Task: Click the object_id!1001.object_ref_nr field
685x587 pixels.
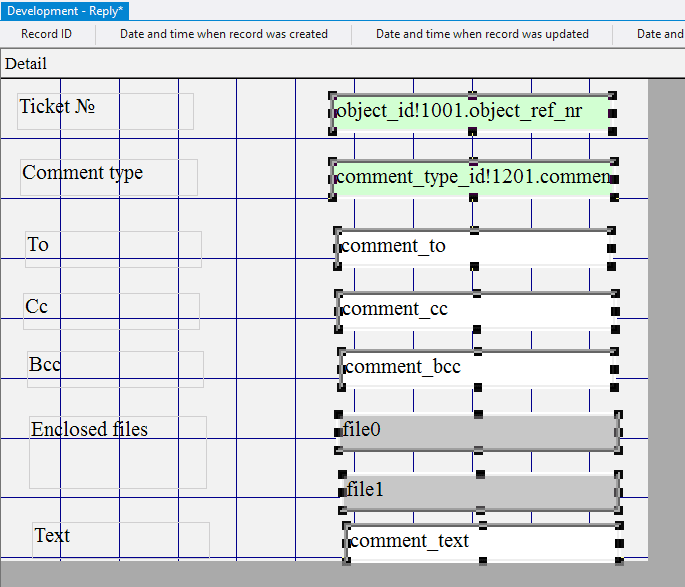Action: (472, 111)
